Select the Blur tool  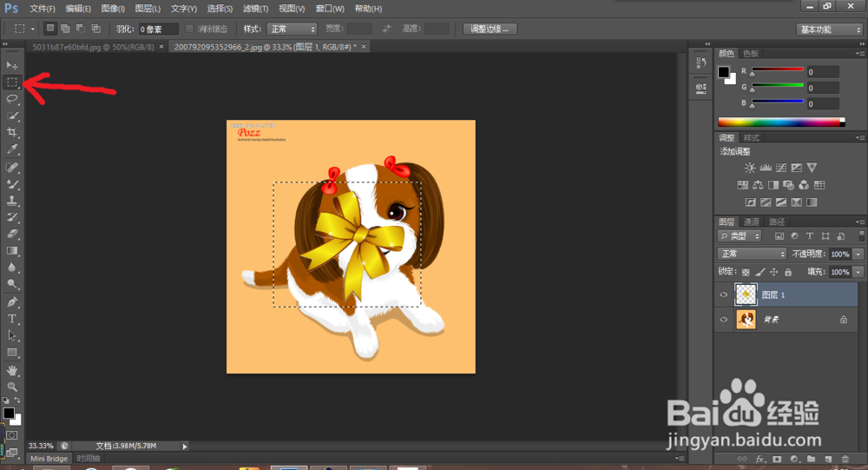click(11, 268)
